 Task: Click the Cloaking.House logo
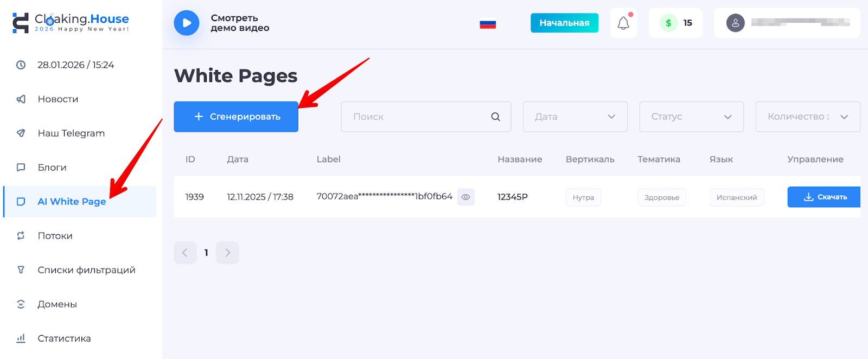(71, 23)
